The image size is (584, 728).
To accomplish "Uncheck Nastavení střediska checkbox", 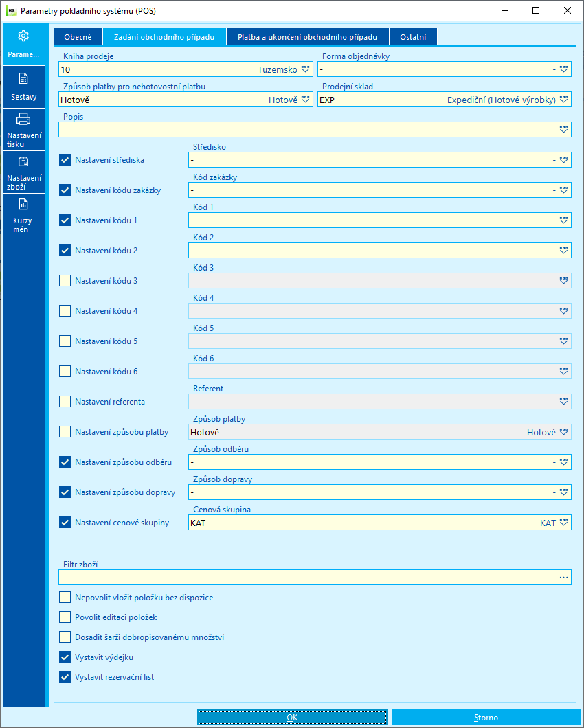I will (65, 160).
